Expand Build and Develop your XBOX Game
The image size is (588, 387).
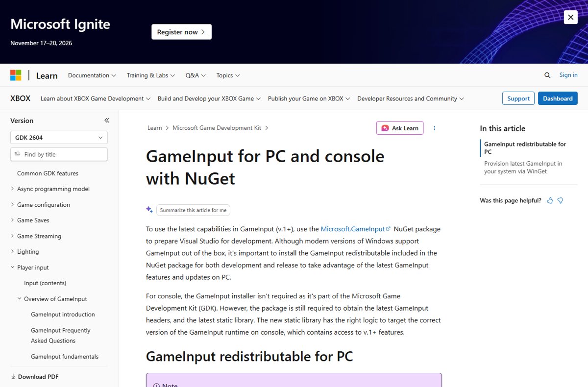tap(209, 98)
